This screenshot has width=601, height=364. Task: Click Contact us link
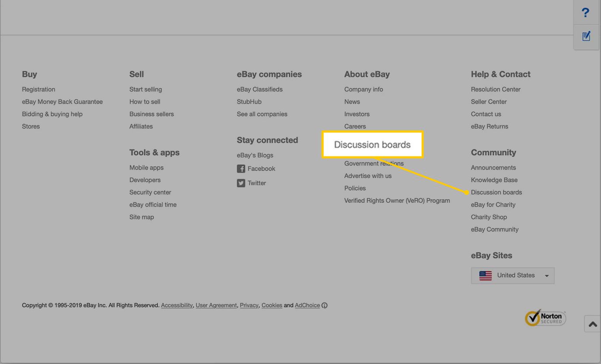click(486, 114)
